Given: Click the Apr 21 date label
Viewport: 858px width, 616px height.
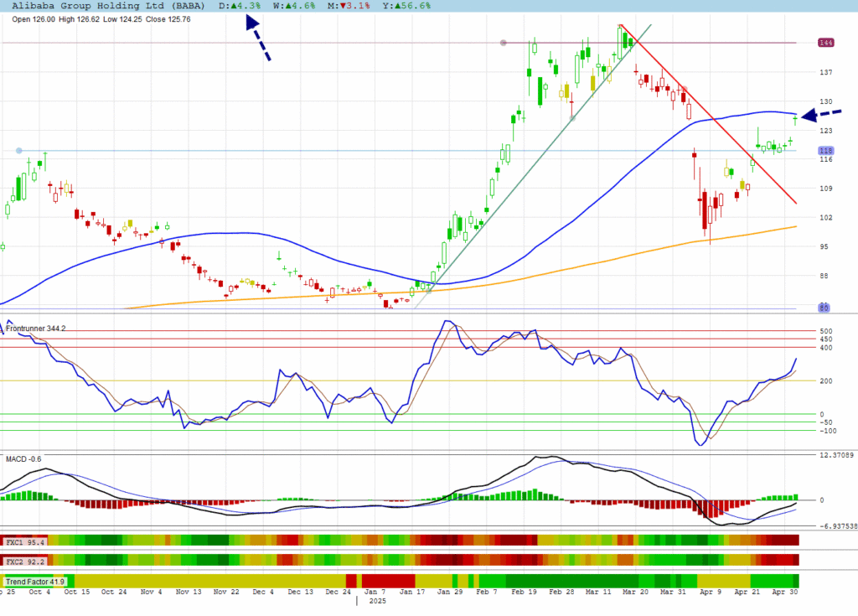Looking at the screenshot, I should pyautogui.click(x=747, y=592).
